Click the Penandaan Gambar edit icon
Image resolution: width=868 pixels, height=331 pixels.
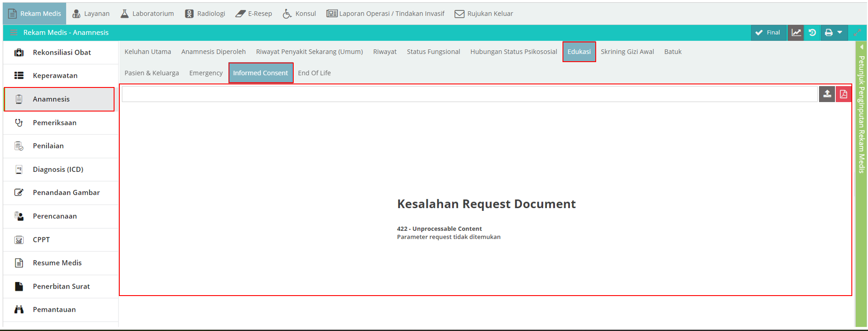[x=19, y=192]
